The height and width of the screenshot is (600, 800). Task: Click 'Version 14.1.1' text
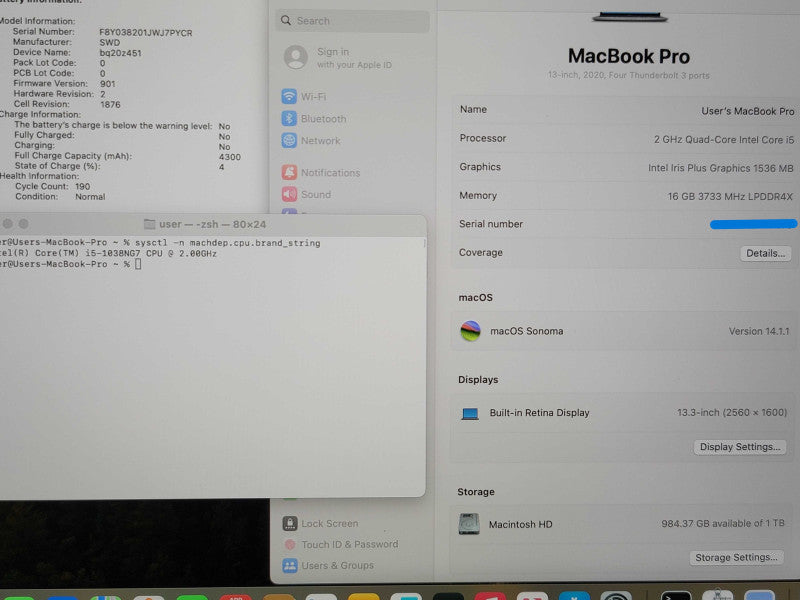pyautogui.click(x=759, y=332)
